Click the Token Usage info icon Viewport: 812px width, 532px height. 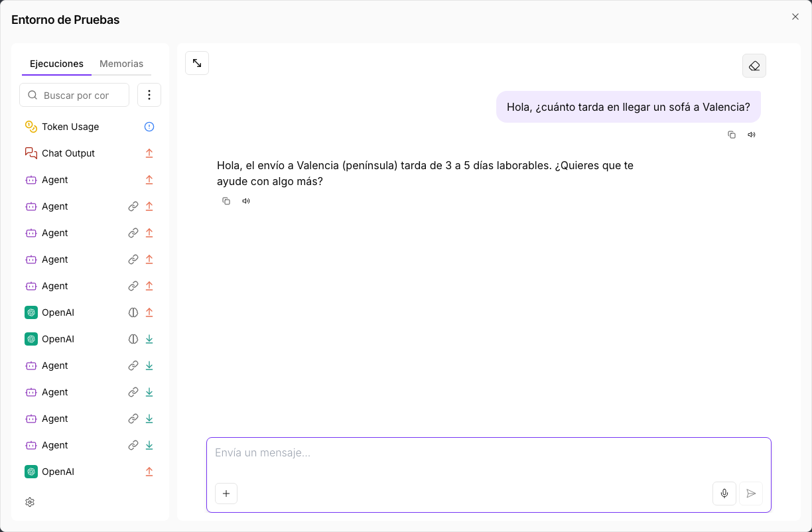pyautogui.click(x=149, y=127)
